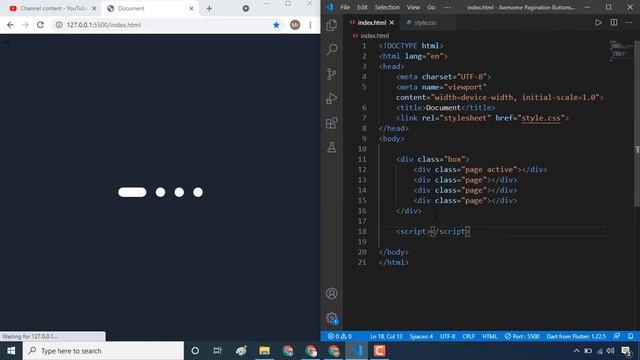Open the Explorer view in VS Code

click(x=331, y=25)
